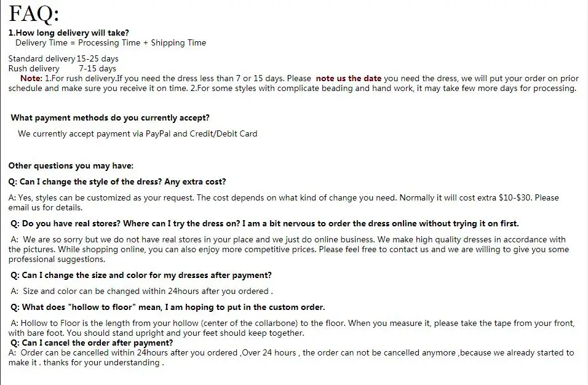Click the large FAQ: heading
The width and height of the screenshot is (588, 385).
pos(34,14)
